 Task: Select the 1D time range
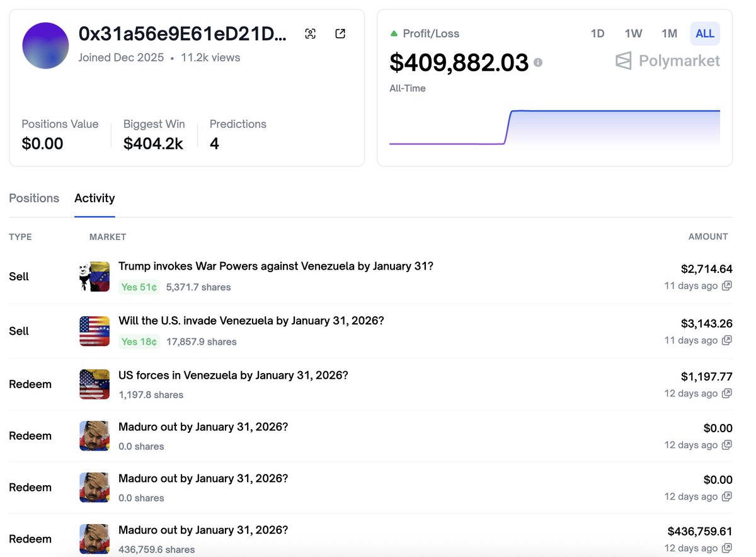(x=597, y=34)
